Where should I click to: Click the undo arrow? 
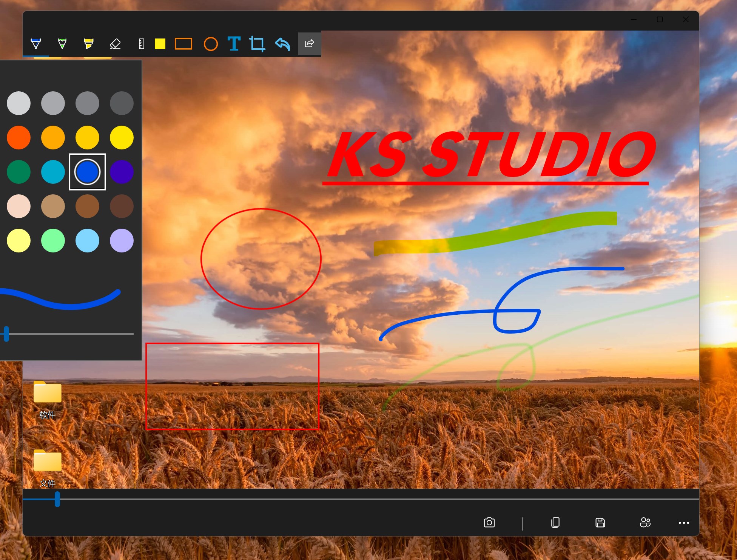(x=282, y=44)
